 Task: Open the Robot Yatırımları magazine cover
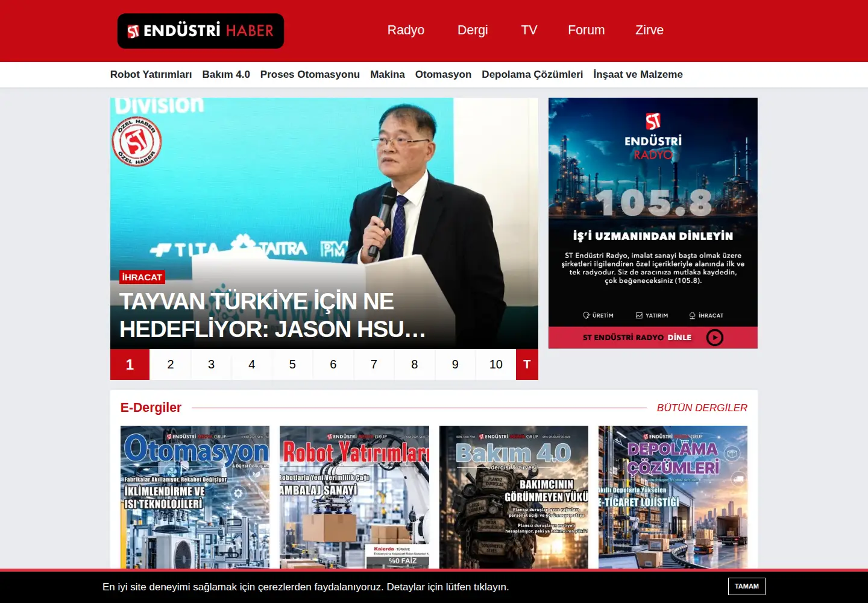coord(354,497)
